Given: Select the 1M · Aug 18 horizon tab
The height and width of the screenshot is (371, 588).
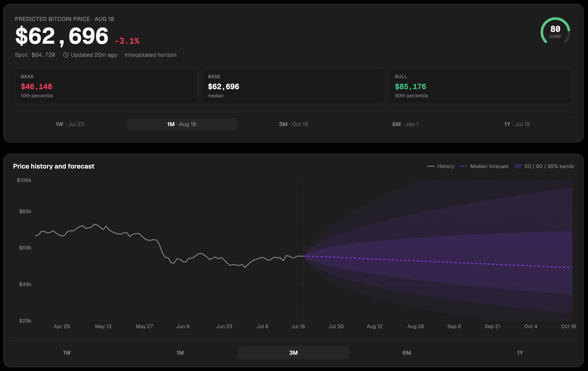Looking at the screenshot, I should click(x=181, y=124).
